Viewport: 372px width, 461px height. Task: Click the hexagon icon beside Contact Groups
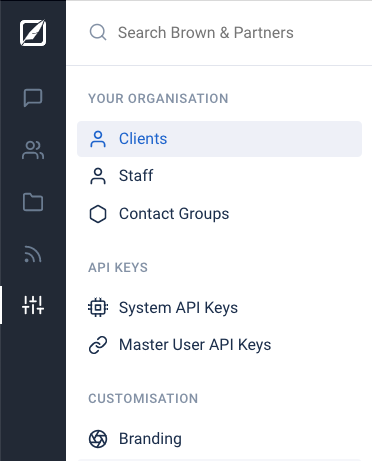click(98, 214)
